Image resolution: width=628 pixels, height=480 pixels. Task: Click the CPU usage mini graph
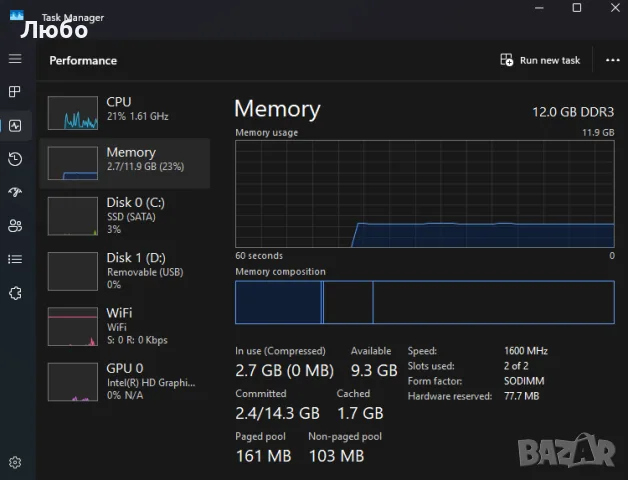point(73,113)
